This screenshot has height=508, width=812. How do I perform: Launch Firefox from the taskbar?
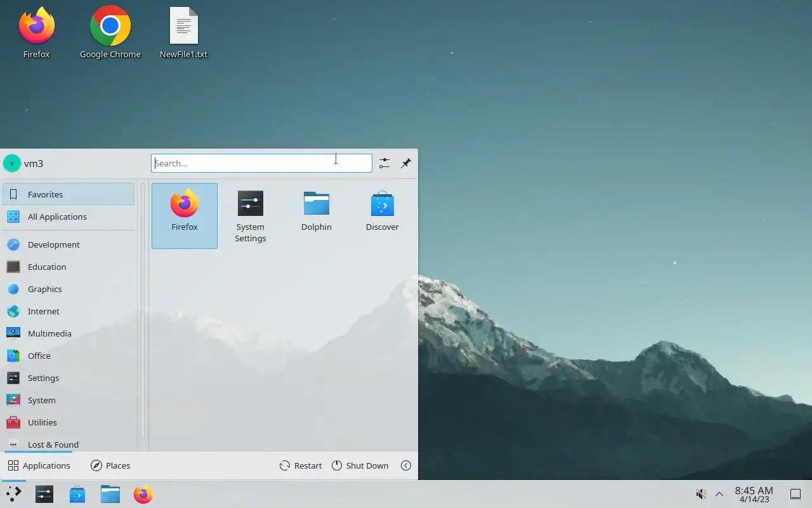coord(143,494)
